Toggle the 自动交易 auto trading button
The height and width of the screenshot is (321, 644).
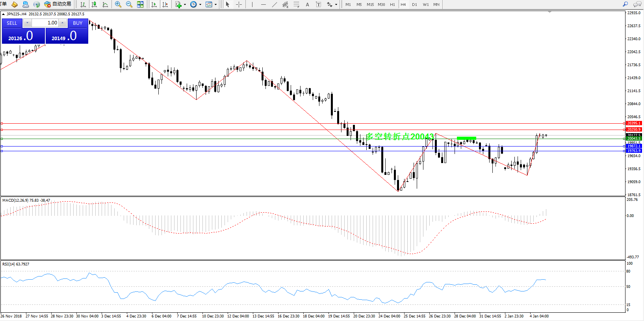[58, 4]
